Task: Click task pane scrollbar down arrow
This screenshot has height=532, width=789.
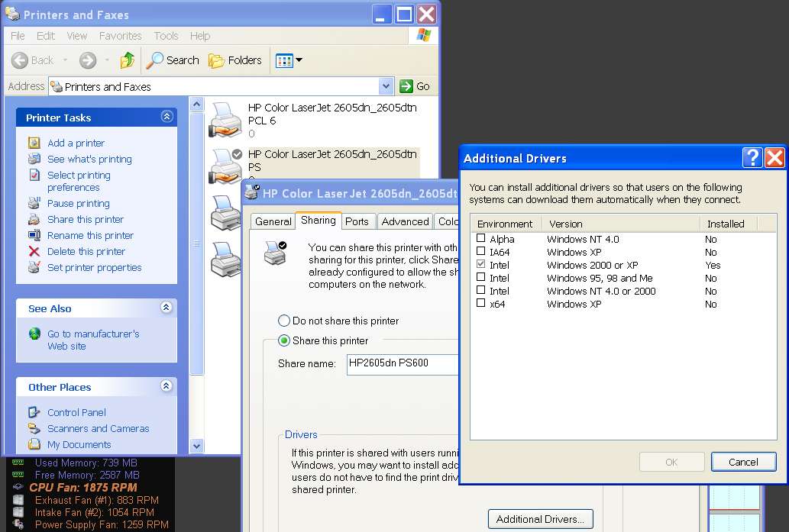Action: click(x=197, y=446)
